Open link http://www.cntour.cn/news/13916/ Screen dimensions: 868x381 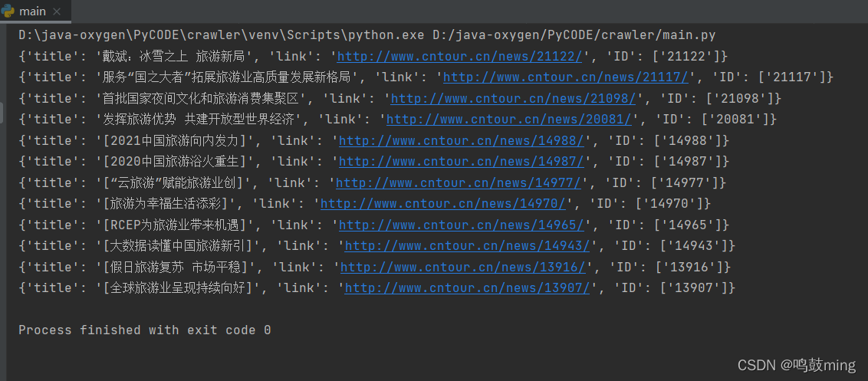(x=463, y=267)
